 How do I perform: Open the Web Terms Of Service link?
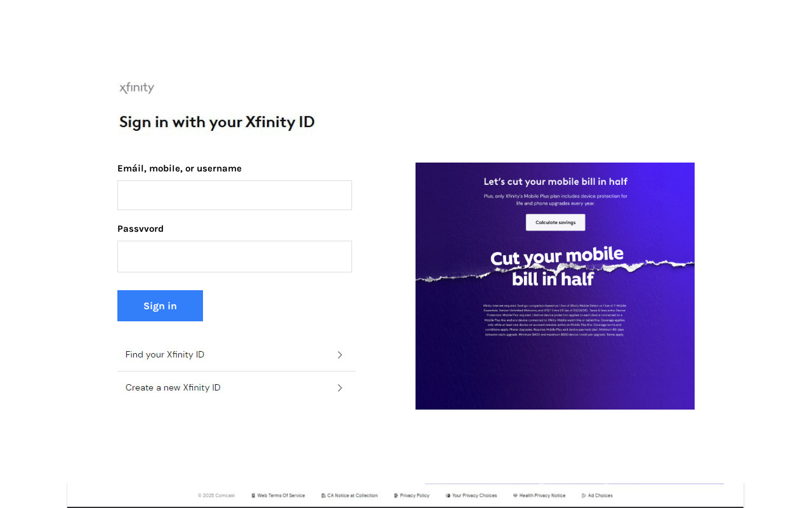[281, 495]
